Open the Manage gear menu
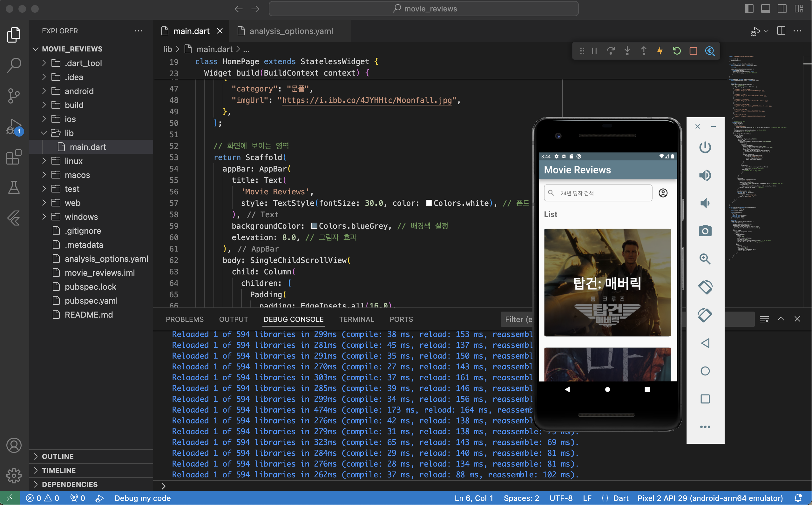The height and width of the screenshot is (505, 812). pyautogui.click(x=14, y=475)
